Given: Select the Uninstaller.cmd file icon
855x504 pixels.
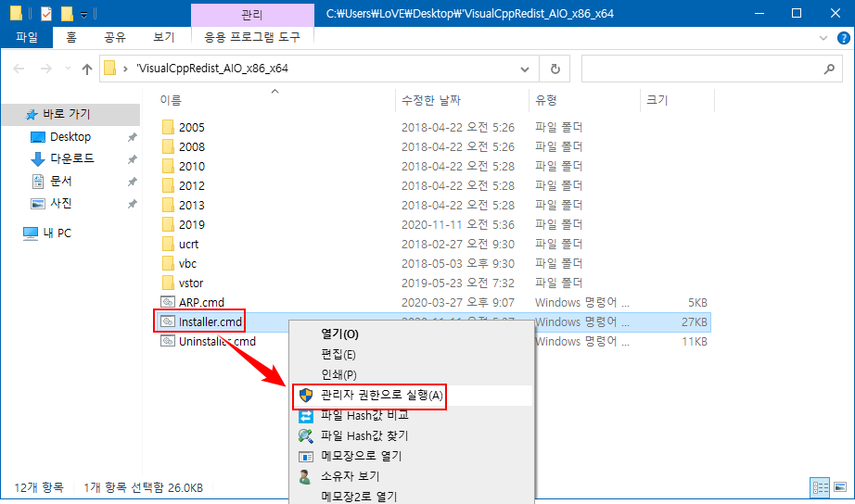Looking at the screenshot, I should point(168,341).
